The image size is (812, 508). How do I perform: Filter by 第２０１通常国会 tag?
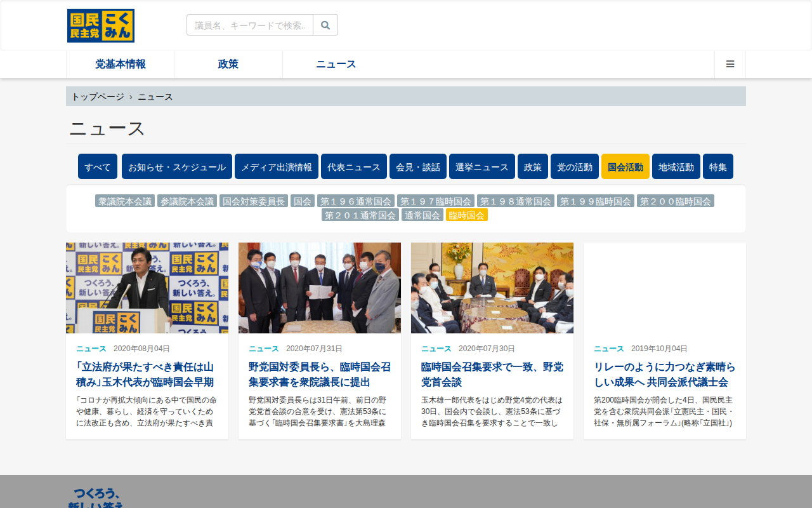(360, 215)
